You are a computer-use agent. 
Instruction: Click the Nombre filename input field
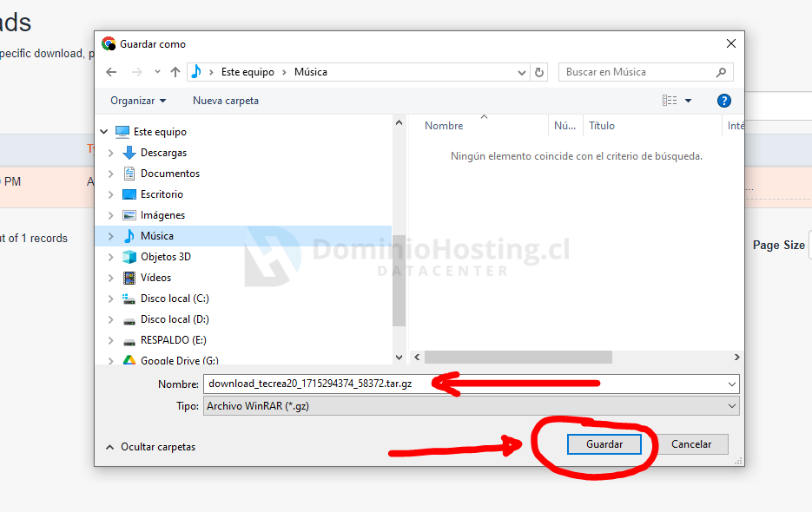click(x=465, y=384)
